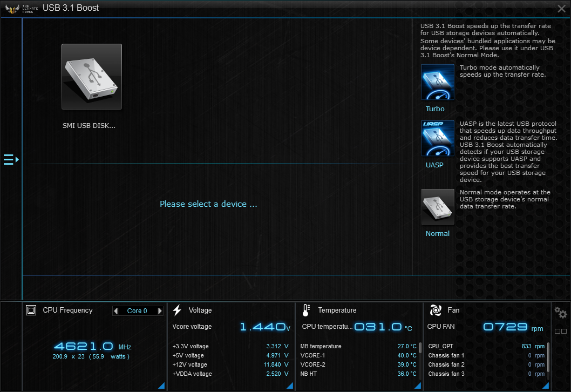Click the USB 3.1 Boost window title

pyautogui.click(x=71, y=8)
